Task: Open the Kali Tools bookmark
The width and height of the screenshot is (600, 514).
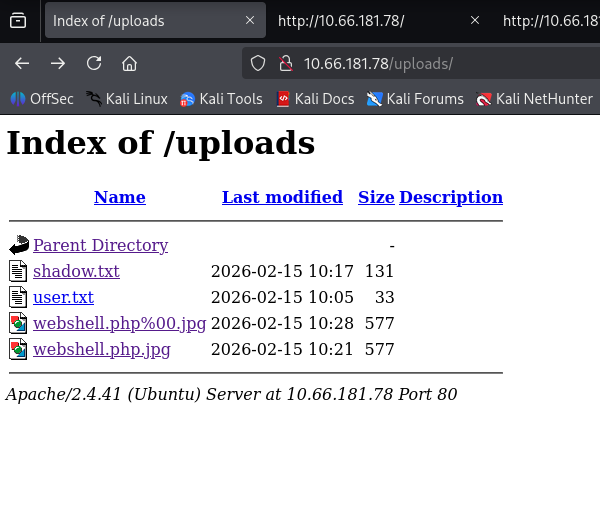Action: 221,99
